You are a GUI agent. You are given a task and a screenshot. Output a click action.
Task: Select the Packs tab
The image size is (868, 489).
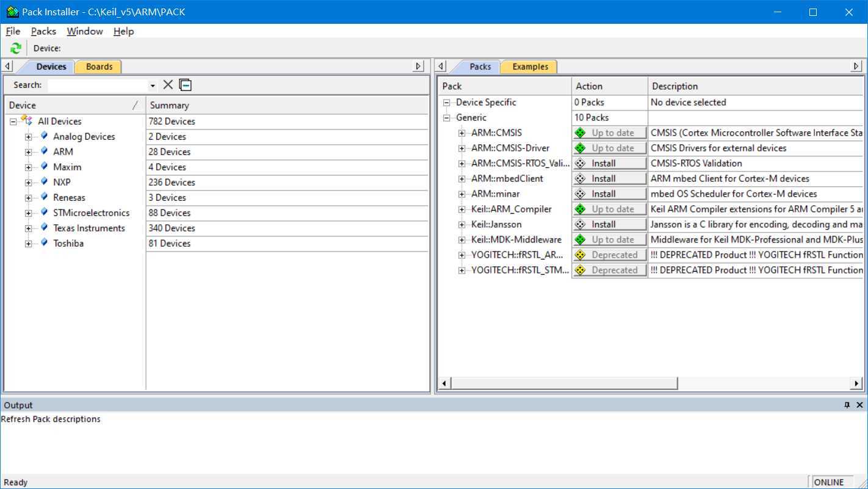coord(480,67)
